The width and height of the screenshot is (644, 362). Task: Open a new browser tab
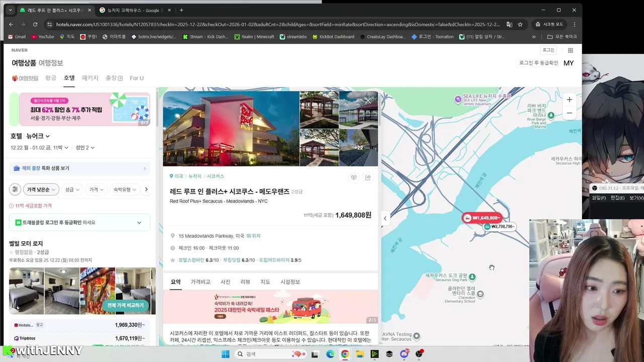point(181,10)
